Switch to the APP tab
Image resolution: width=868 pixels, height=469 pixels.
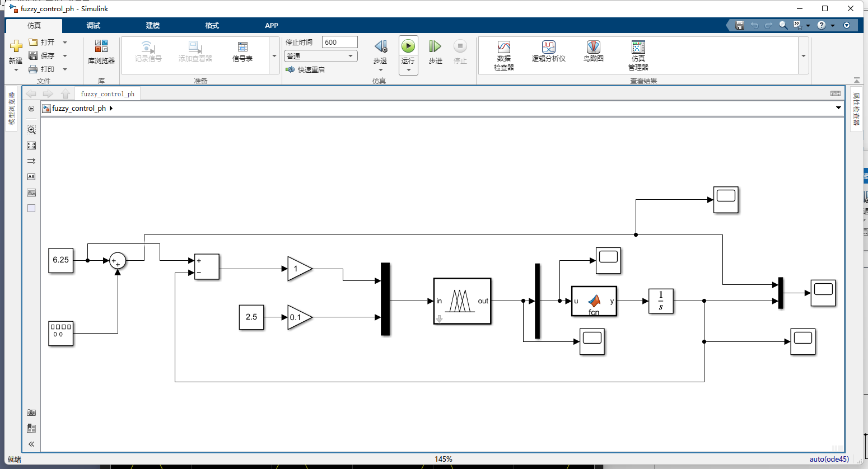pyautogui.click(x=272, y=25)
